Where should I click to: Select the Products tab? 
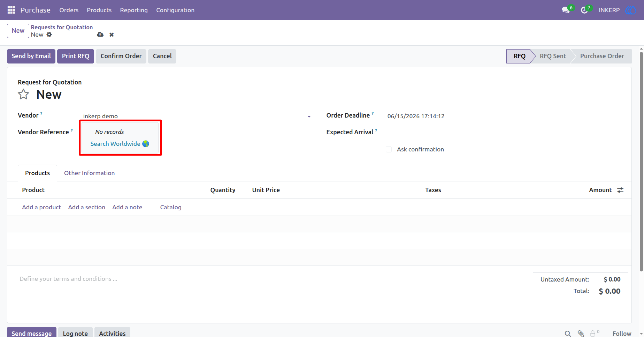click(37, 173)
